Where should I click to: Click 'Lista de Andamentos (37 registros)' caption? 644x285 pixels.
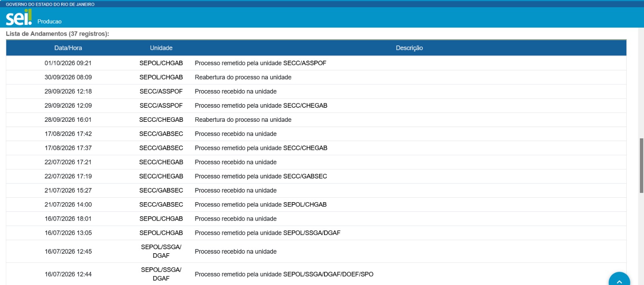(x=58, y=34)
